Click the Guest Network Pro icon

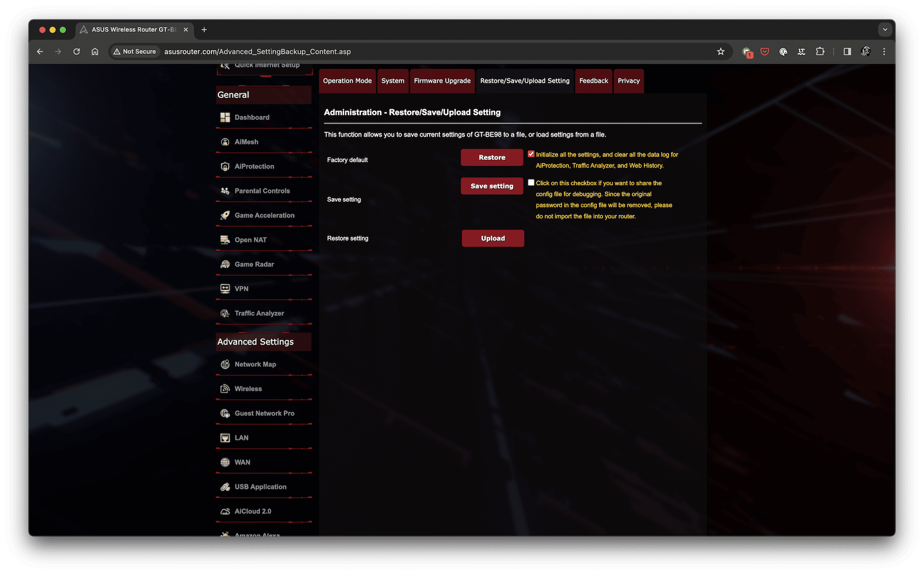coord(225,413)
